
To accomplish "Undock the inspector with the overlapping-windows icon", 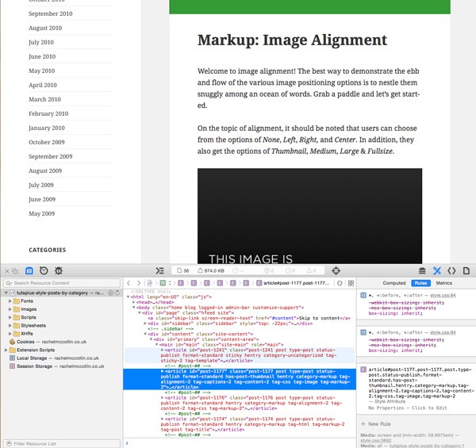I will 15,271.
